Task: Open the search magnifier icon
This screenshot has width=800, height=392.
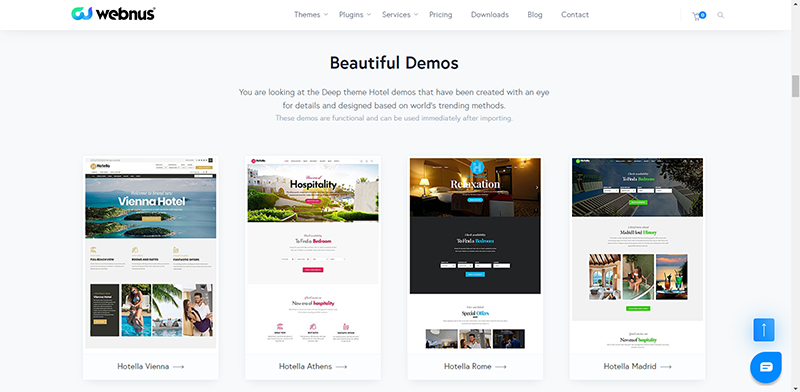Action: tap(720, 15)
